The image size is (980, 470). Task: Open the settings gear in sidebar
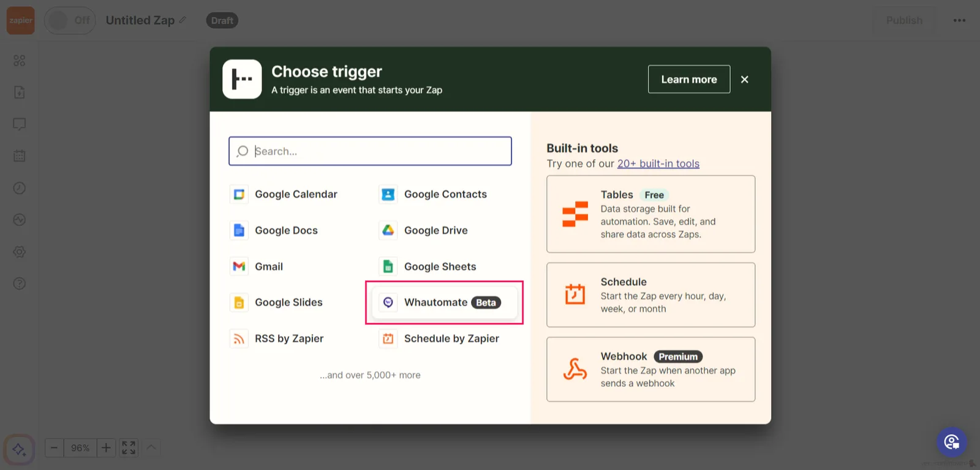[x=20, y=252]
